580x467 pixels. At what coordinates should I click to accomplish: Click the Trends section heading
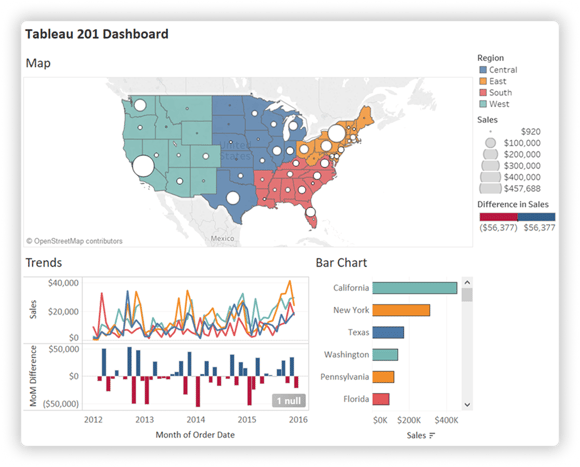click(x=44, y=263)
